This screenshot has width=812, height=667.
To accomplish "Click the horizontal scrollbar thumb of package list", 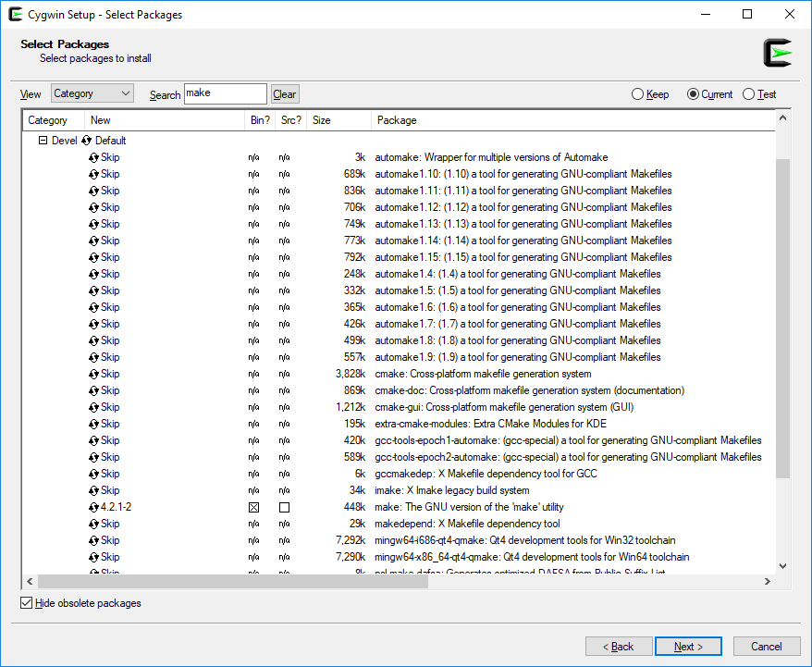I will click(233, 582).
